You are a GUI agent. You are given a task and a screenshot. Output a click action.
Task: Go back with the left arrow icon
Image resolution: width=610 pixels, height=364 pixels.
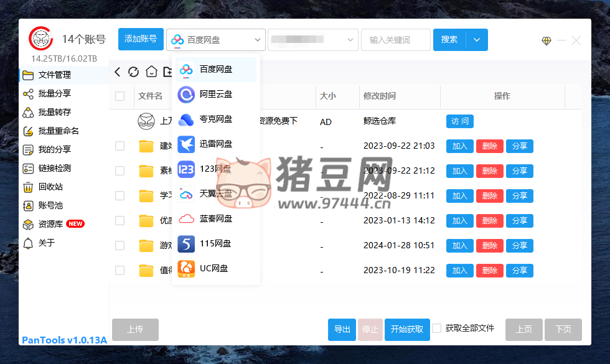point(118,72)
